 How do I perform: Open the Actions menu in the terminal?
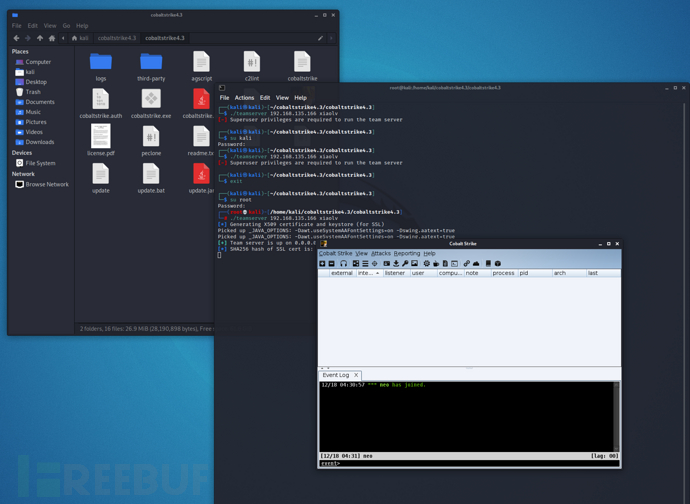pos(244,98)
